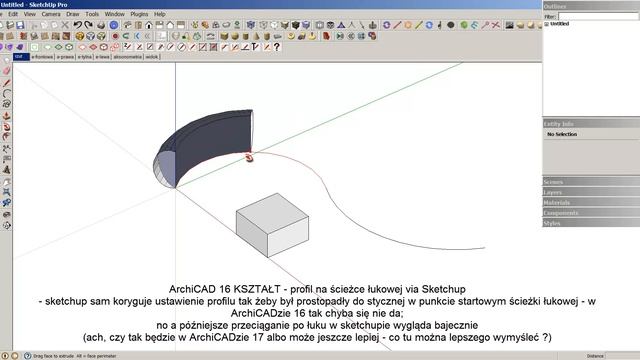This screenshot has width=640, height=360.
Task: Select the Zoom Extents tool in left toolbar
Action: tap(6, 192)
